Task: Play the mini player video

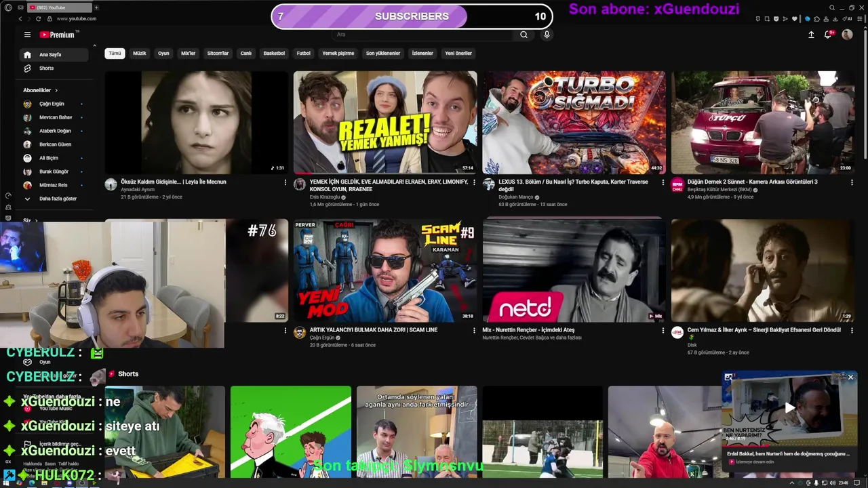Action: [789, 407]
